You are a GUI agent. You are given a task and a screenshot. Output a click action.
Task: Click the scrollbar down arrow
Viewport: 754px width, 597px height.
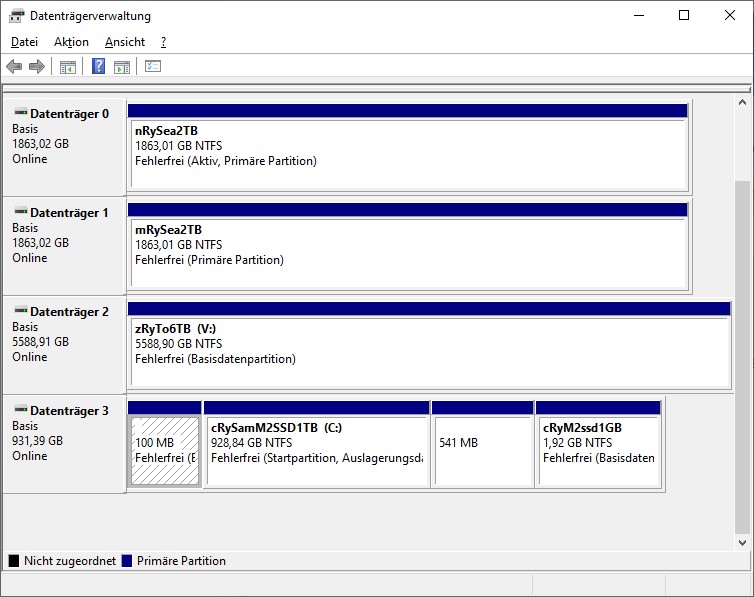point(742,542)
